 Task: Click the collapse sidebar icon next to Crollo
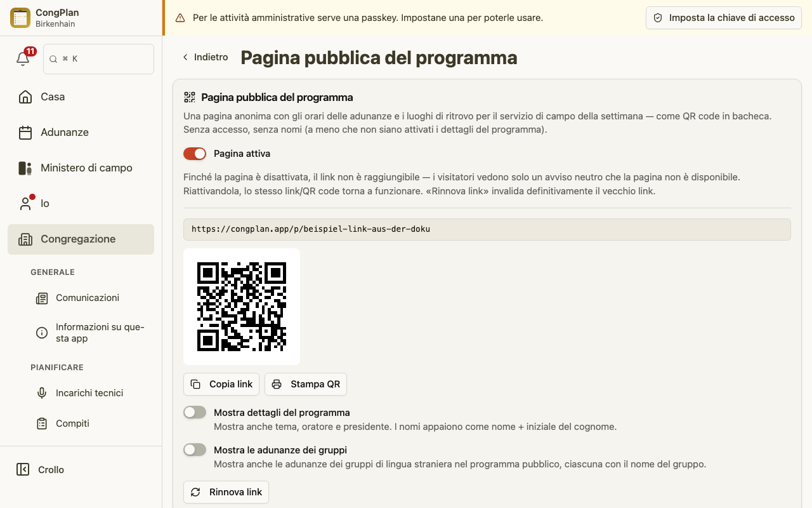pyautogui.click(x=23, y=469)
